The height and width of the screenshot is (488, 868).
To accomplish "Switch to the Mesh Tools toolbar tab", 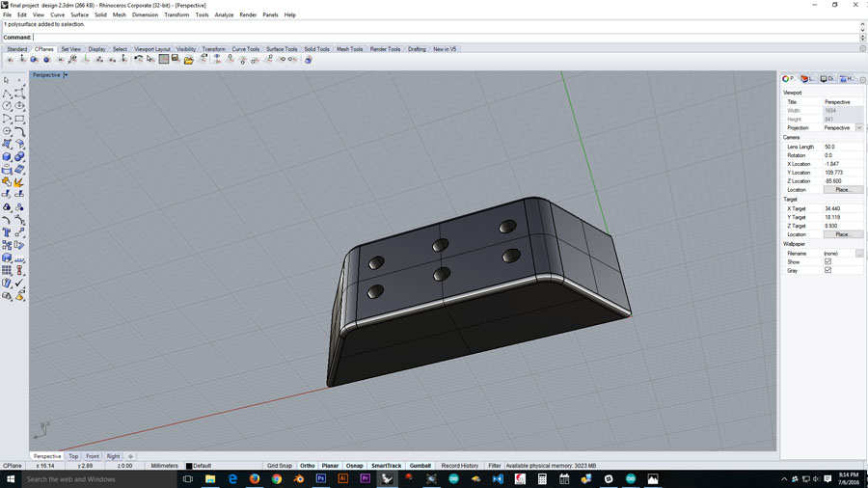I will 349,49.
